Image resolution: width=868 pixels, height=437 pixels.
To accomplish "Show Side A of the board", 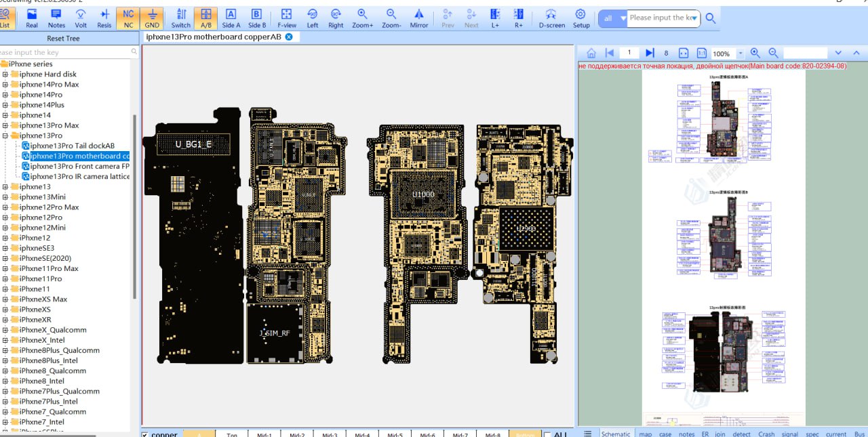I will coord(231,18).
